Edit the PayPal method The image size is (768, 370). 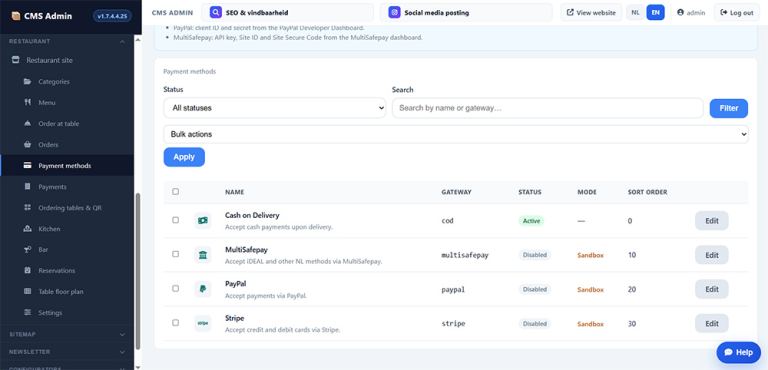pyautogui.click(x=712, y=289)
